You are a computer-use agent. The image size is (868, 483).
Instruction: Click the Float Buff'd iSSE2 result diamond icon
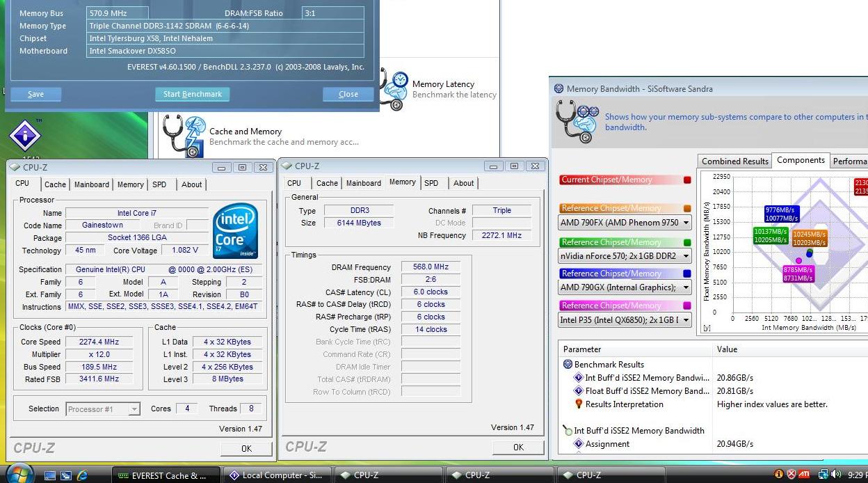click(x=578, y=391)
